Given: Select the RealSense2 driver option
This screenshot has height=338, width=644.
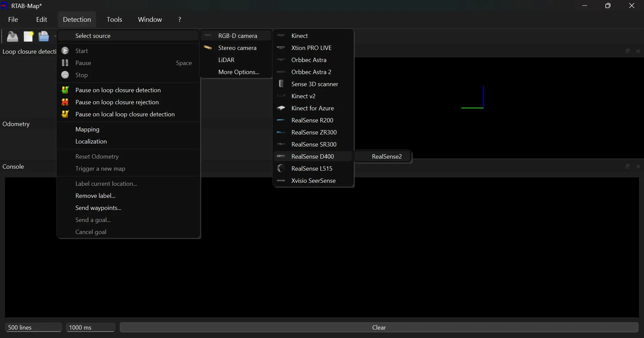Looking at the screenshot, I should tap(383, 157).
